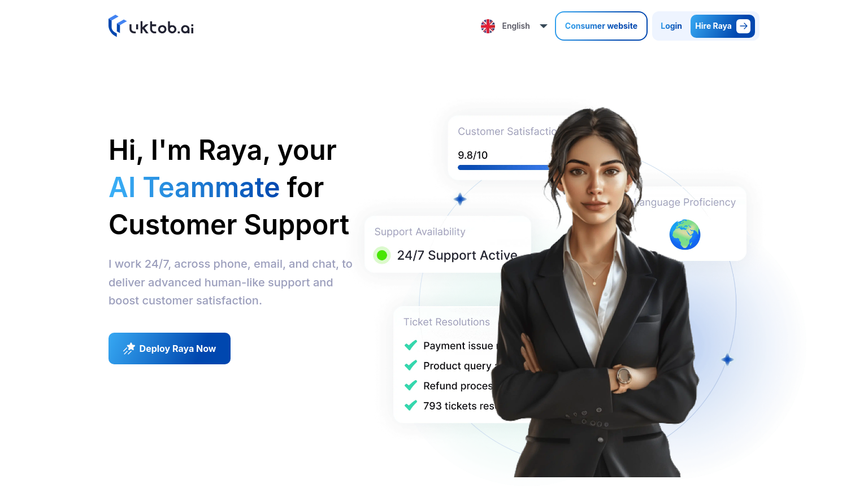This screenshot has width=868, height=488.
Task: Click the UK flag icon
Action: (488, 26)
